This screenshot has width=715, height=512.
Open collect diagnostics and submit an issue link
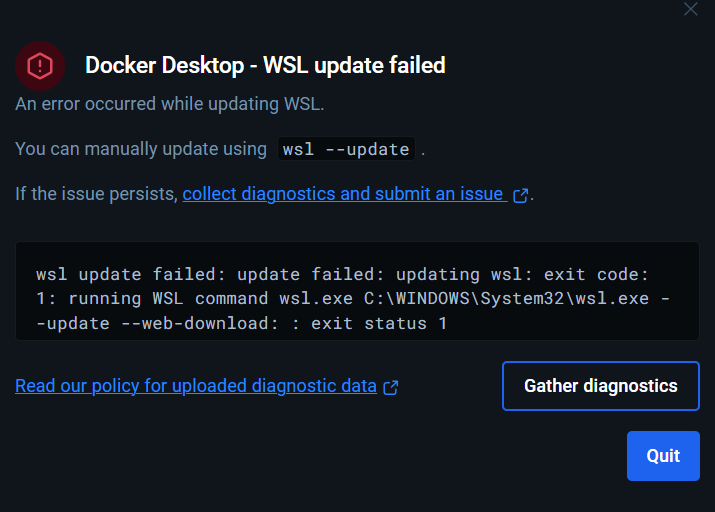(342, 194)
